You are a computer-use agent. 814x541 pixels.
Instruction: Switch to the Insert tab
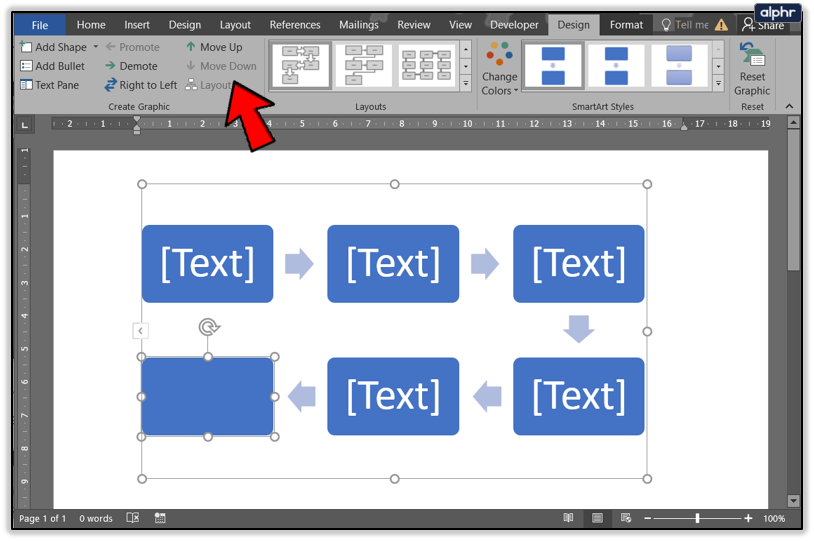137,25
